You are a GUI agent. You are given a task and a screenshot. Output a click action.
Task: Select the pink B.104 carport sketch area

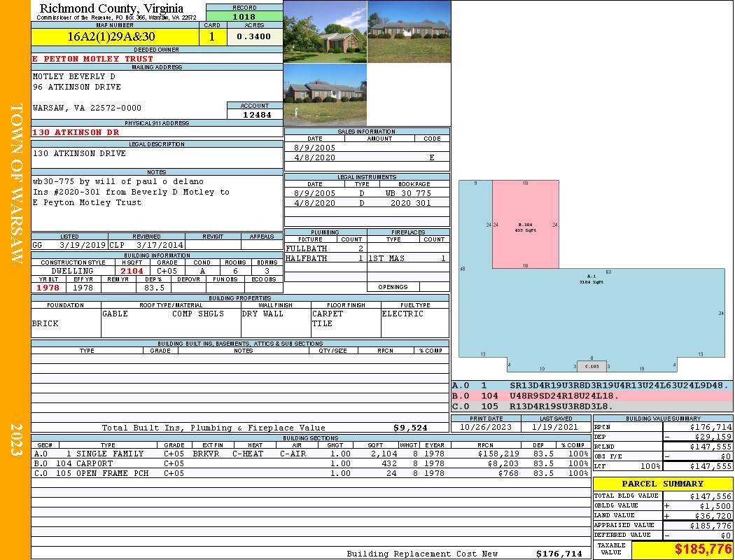point(526,225)
